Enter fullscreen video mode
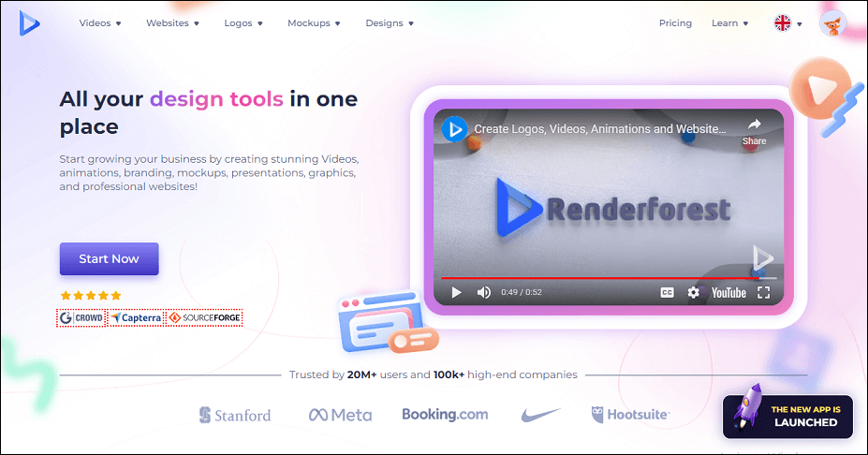The width and height of the screenshot is (868, 455). pyautogui.click(x=763, y=292)
